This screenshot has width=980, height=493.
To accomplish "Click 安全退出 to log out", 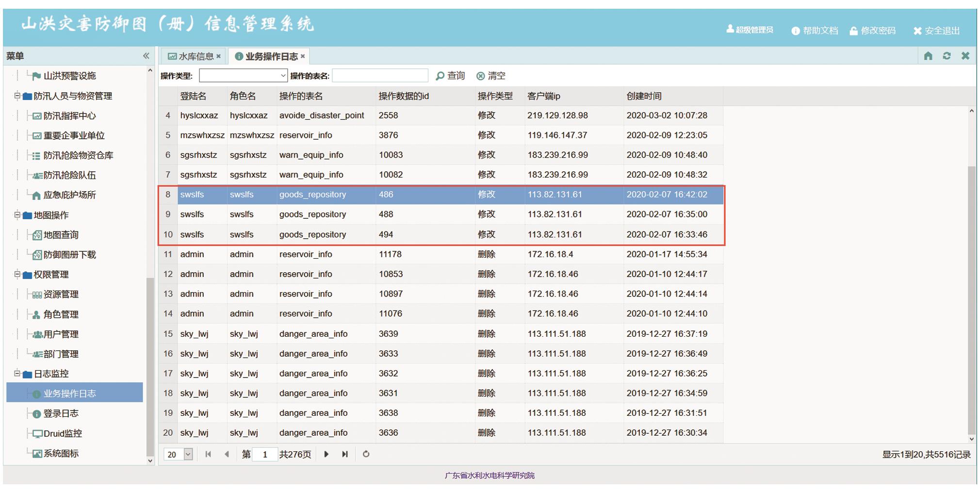I will (x=936, y=31).
